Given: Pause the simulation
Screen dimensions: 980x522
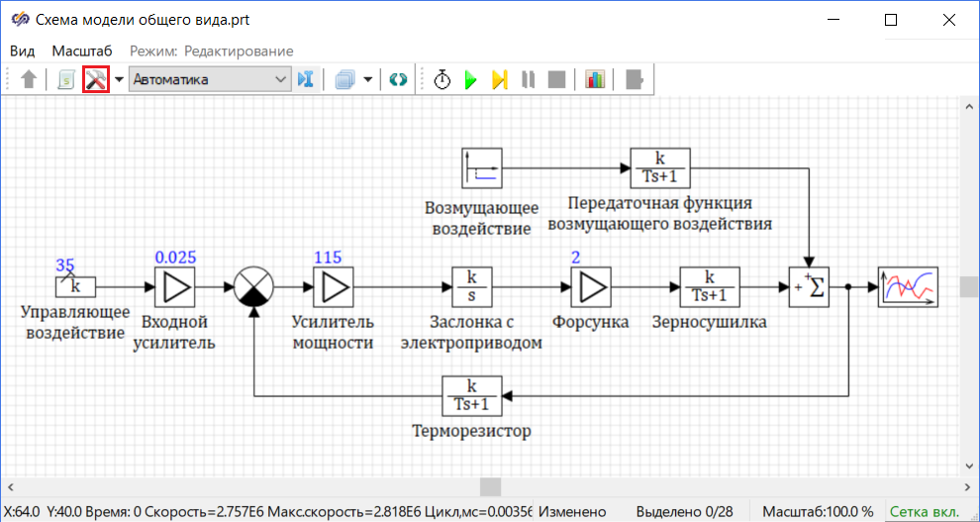Looking at the screenshot, I should (529, 80).
